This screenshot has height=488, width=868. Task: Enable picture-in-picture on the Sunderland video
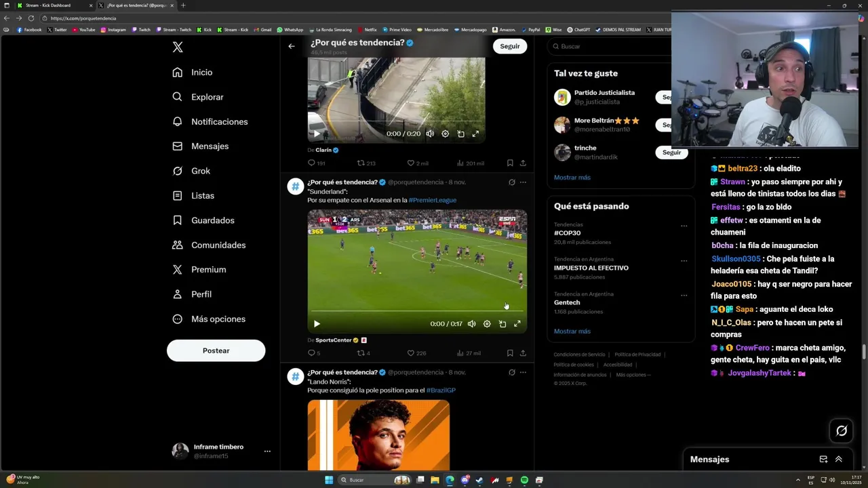pyautogui.click(x=502, y=324)
